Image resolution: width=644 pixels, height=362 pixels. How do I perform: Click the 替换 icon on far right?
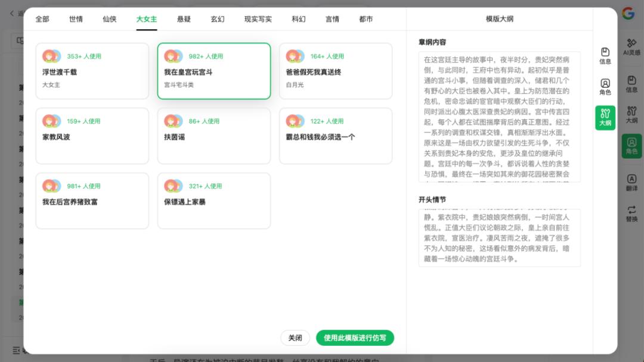click(631, 214)
